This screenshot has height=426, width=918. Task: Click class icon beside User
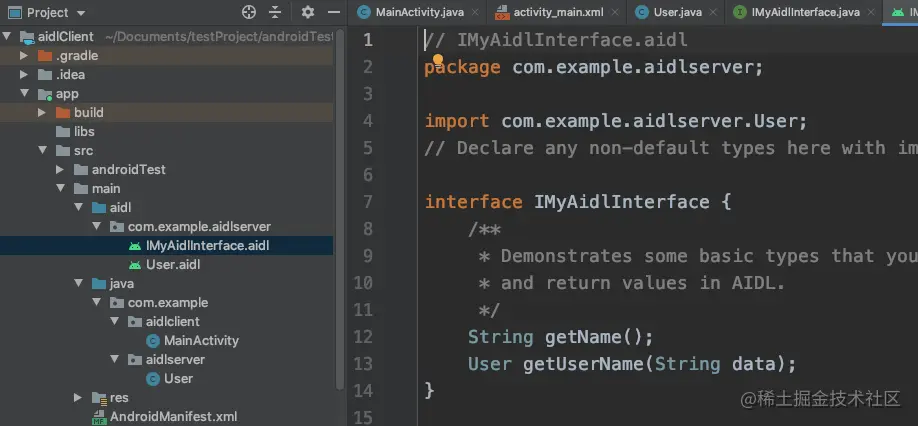tap(153, 379)
